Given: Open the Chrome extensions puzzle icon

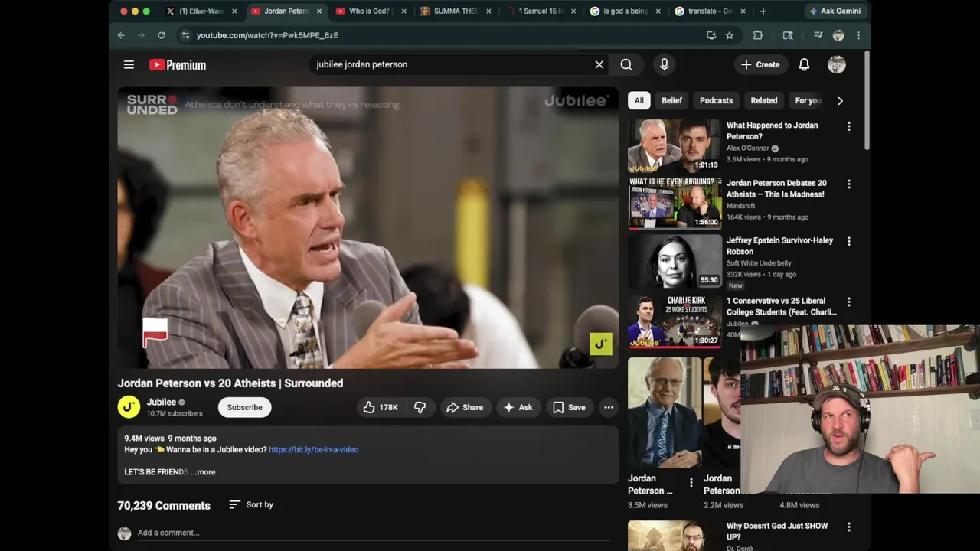Looking at the screenshot, I should 758,35.
